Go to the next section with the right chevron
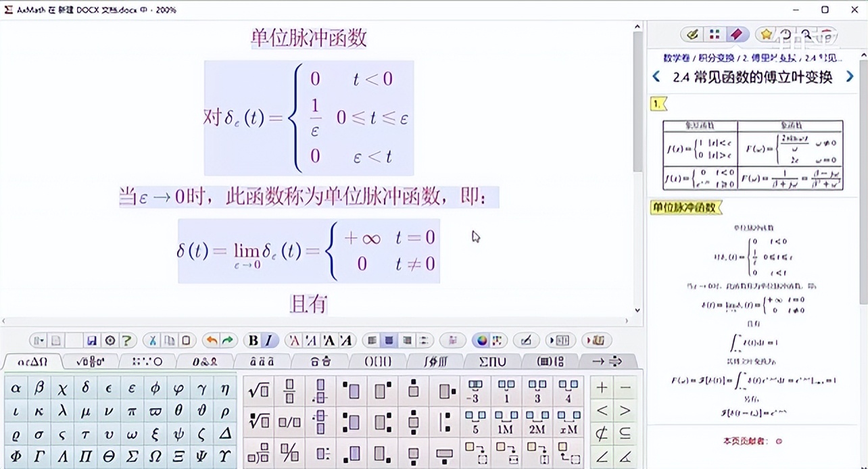The width and height of the screenshot is (868, 469). [850, 76]
